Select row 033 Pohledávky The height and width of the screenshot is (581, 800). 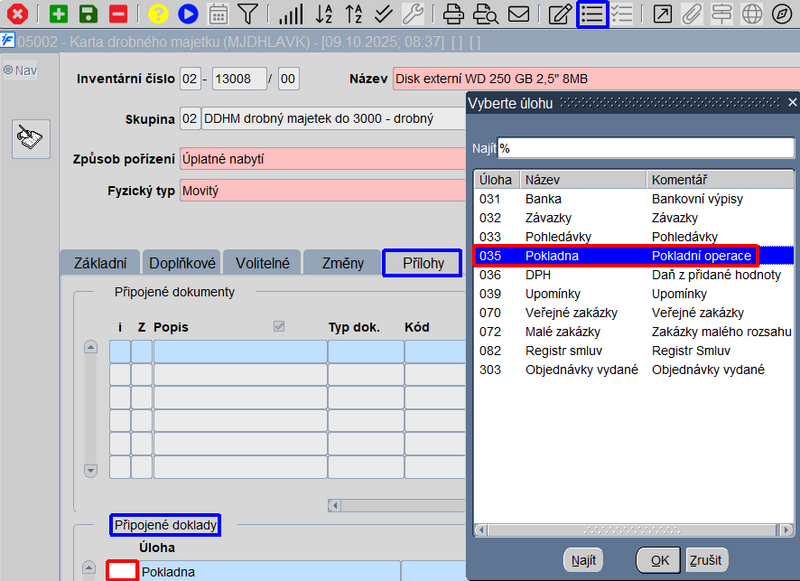[x=634, y=237]
